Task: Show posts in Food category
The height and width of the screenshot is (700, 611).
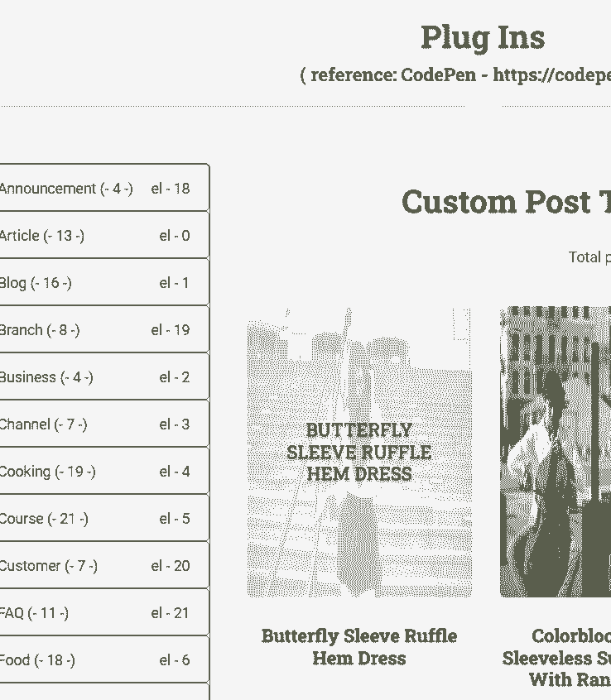Action: pyautogui.click(x=95, y=660)
